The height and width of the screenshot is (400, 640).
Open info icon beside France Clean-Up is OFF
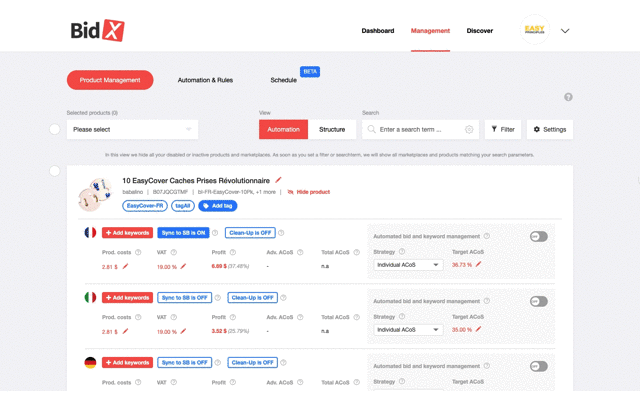pos(281,233)
